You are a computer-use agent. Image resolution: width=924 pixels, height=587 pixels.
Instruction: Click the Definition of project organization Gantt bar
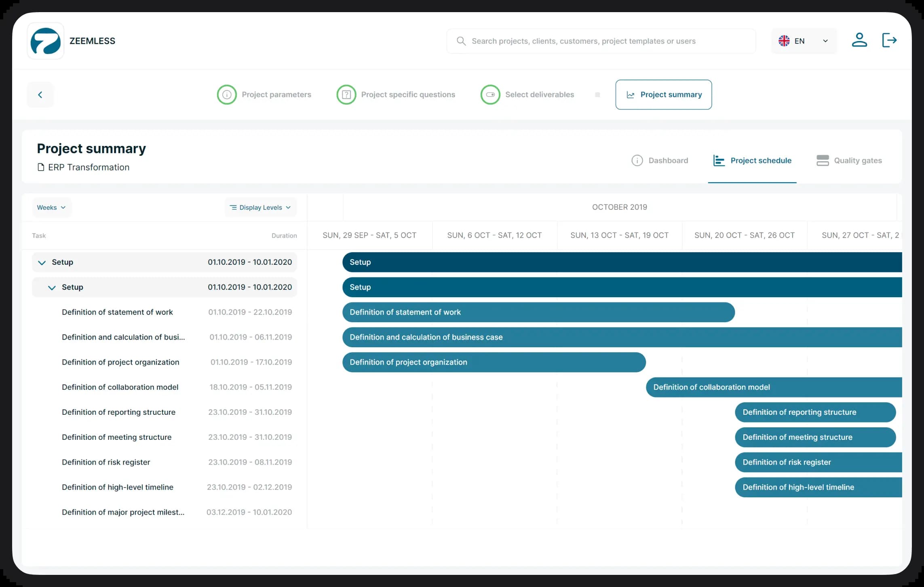(494, 362)
